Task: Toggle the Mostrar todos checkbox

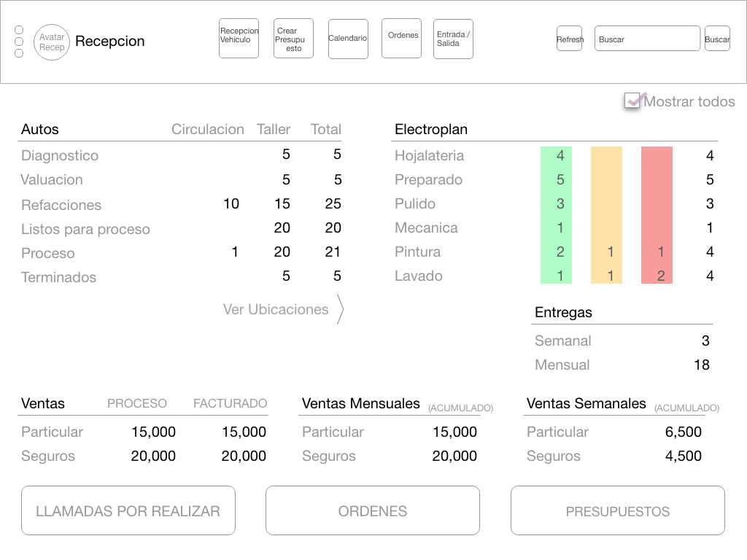Action: [x=632, y=101]
